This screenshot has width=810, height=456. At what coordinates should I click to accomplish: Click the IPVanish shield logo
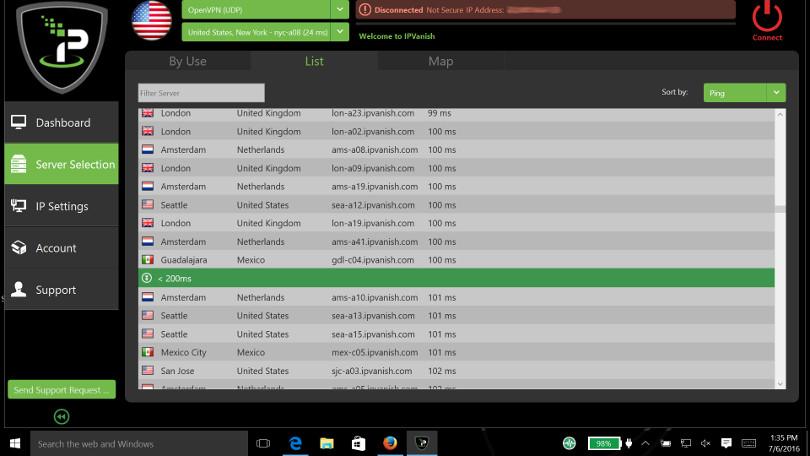61,48
